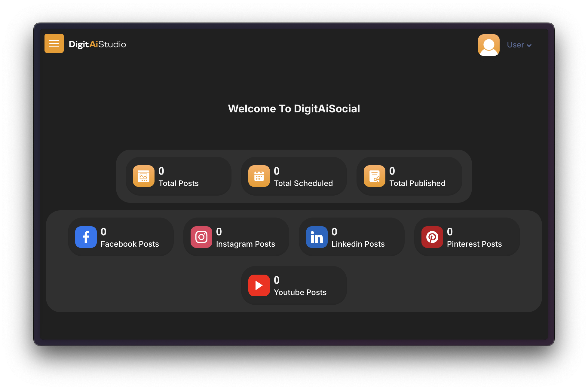Click the Total Scheduled calendar icon
This screenshot has width=588, height=390.
[259, 176]
